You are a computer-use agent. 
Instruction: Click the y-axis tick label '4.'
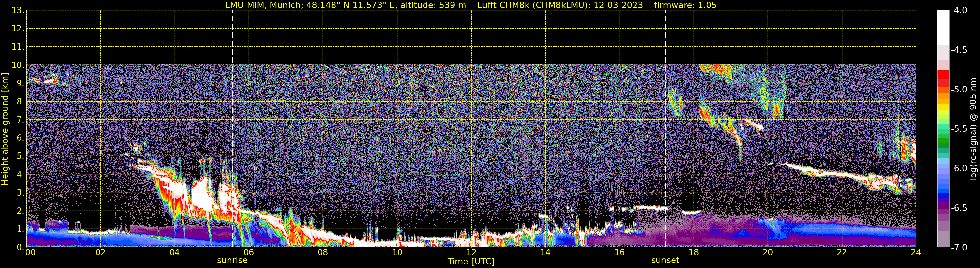click(20, 175)
